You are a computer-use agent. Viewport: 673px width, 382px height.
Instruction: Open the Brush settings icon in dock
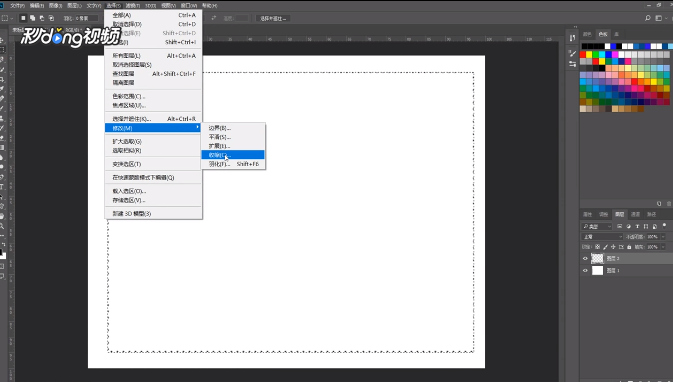click(572, 54)
